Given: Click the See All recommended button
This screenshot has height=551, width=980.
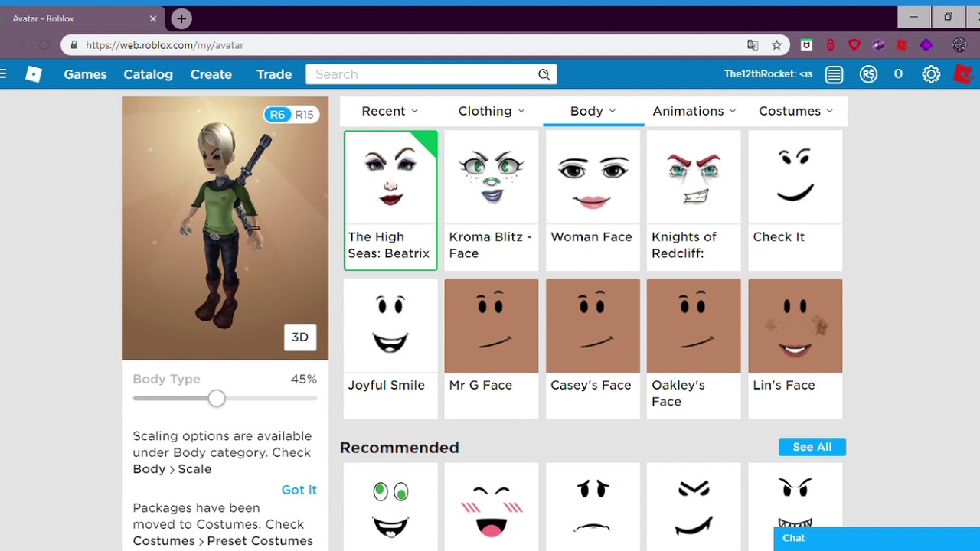Looking at the screenshot, I should pyautogui.click(x=812, y=447).
